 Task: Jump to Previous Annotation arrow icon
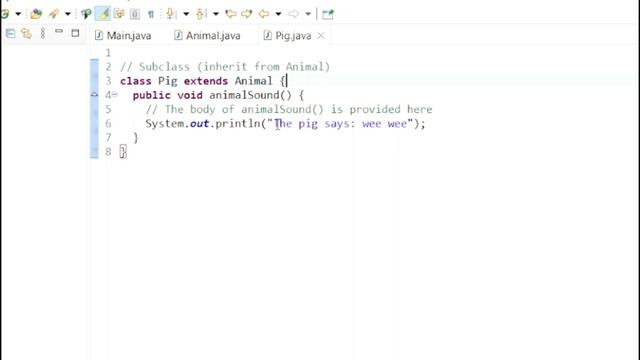200,14
